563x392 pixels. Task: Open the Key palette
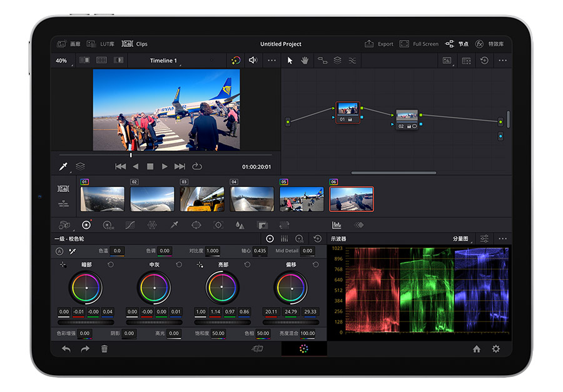(x=262, y=225)
